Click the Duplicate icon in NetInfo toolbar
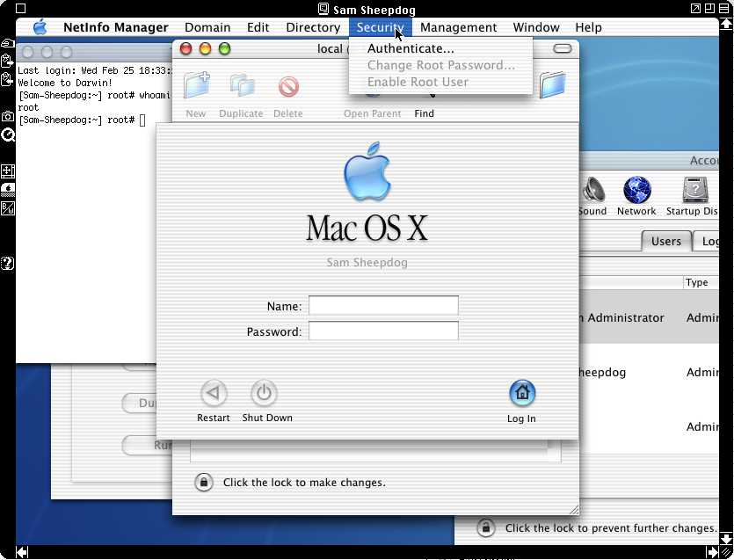Image resolution: width=734 pixels, height=560 pixels. click(242, 85)
